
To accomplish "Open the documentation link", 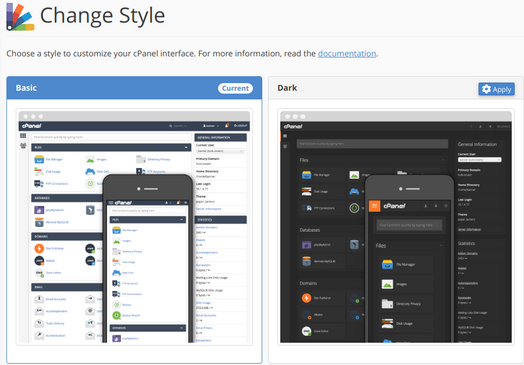I will coord(347,53).
